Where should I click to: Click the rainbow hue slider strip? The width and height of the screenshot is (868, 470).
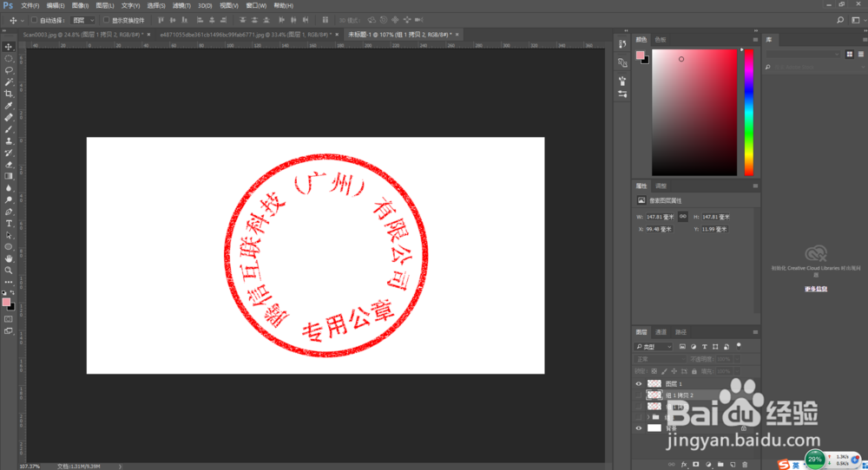tap(748, 112)
